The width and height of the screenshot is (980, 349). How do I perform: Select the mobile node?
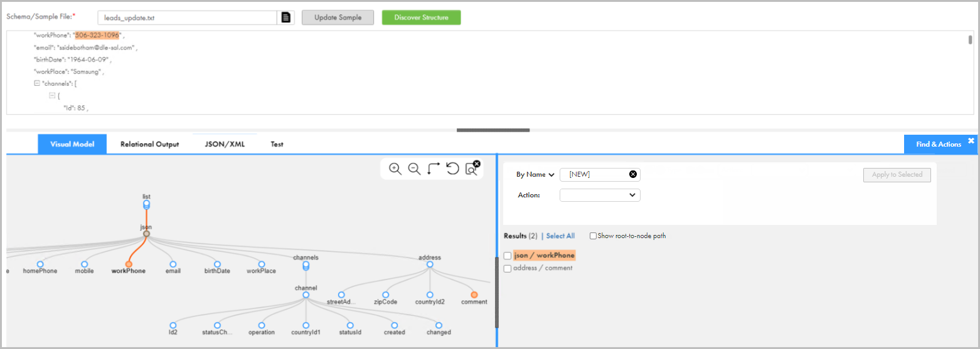tap(84, 264)
